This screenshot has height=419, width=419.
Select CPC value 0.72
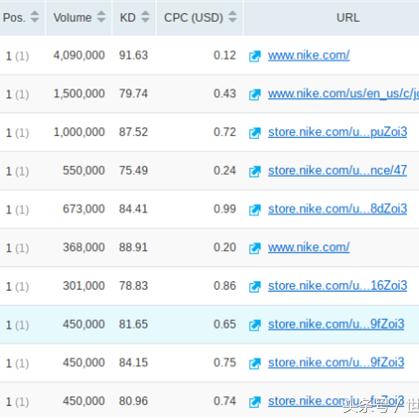click(x=225, y=132)
